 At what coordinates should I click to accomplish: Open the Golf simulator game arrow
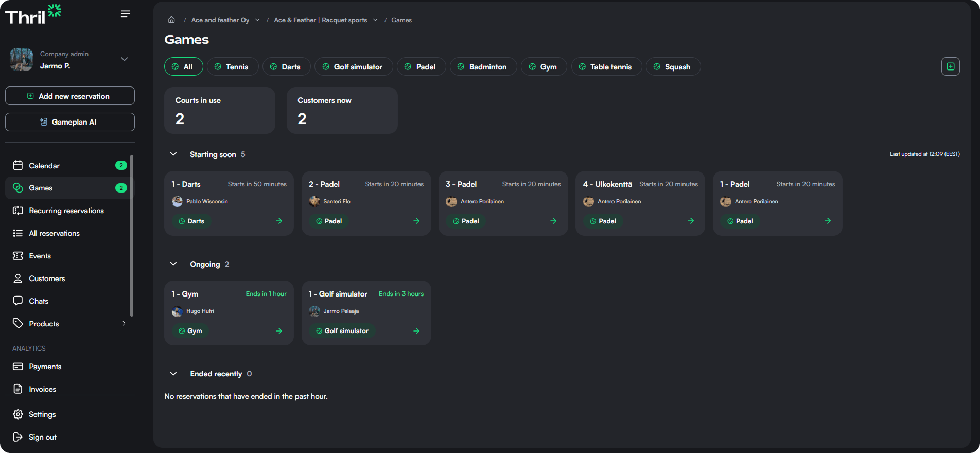point(416,331)
